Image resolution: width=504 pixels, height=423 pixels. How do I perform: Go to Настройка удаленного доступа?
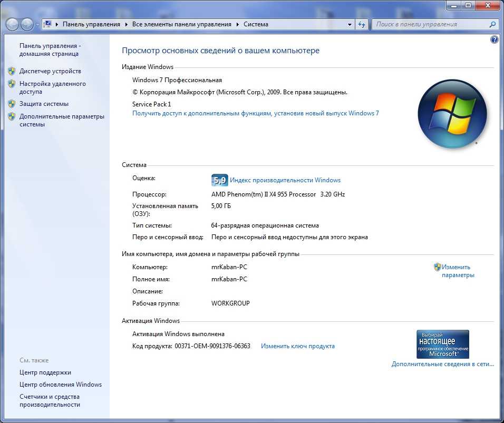coord(52,87)
